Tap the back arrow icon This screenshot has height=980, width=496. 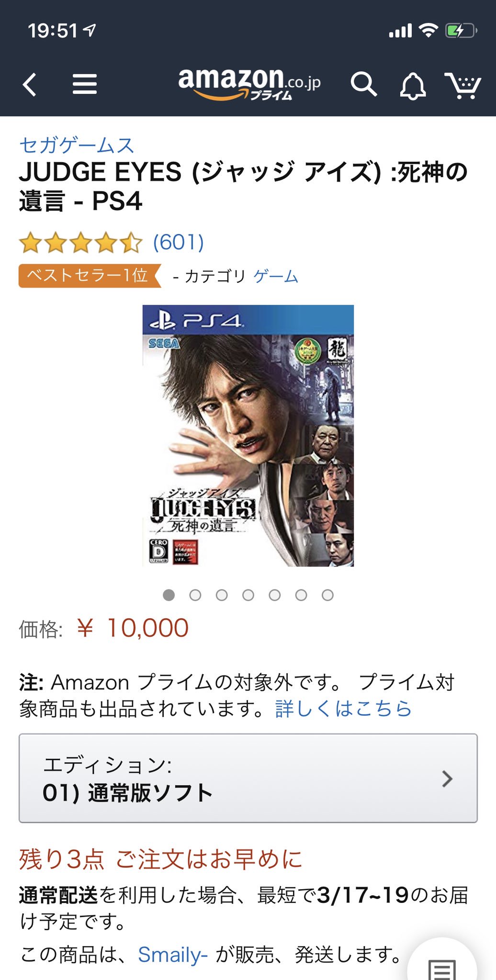30,85
